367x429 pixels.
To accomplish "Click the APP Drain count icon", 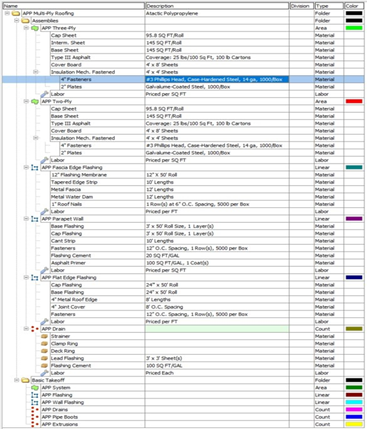I will tap(35, 329).
